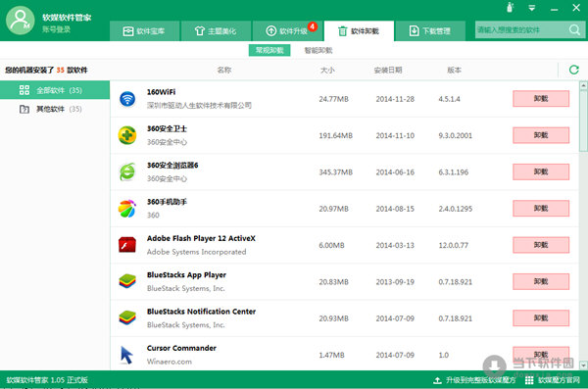Open the title bar dropdown menu arrow

[532, 8]
